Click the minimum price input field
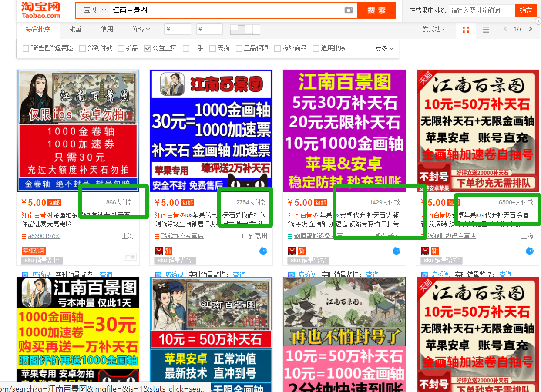The height and width of the screenshot is (392, 541). [x=177, y=29]
